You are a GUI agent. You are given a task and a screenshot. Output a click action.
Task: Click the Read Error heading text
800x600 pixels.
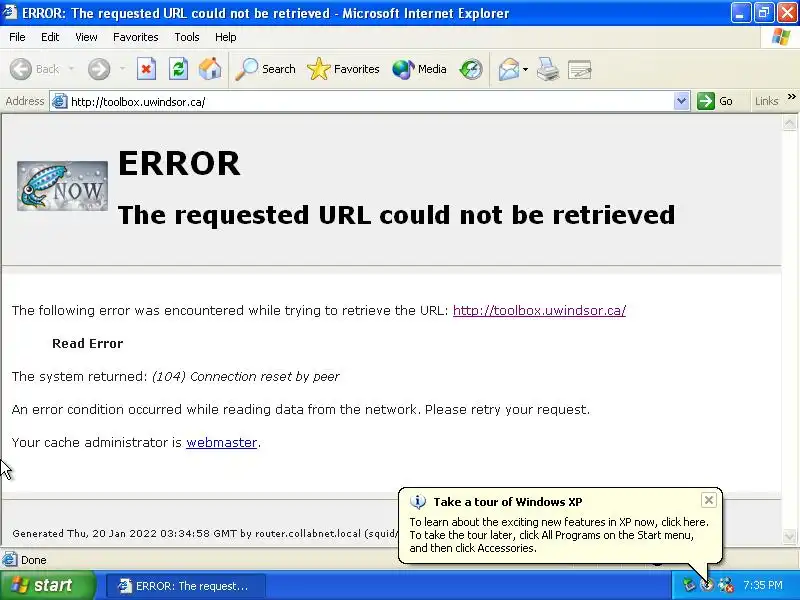(x=88, y=343)
